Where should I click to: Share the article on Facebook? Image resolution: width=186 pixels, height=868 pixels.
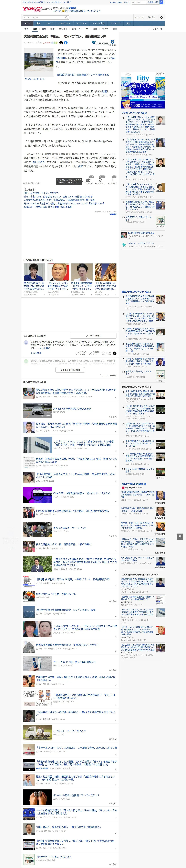click(x=66, y=43)
